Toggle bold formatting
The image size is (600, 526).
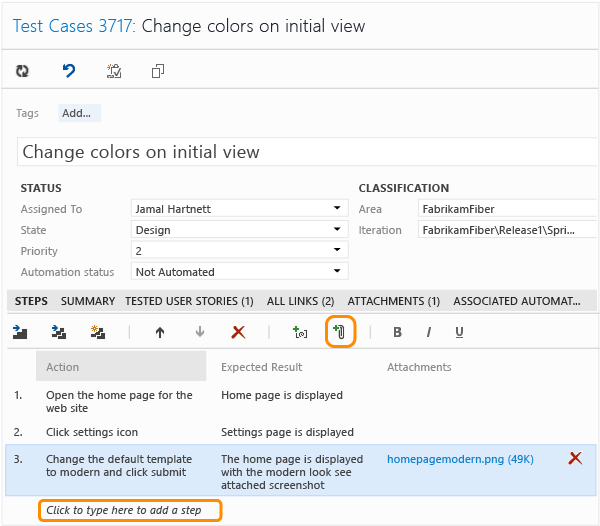pyautogui.click(x=398, y=332)
